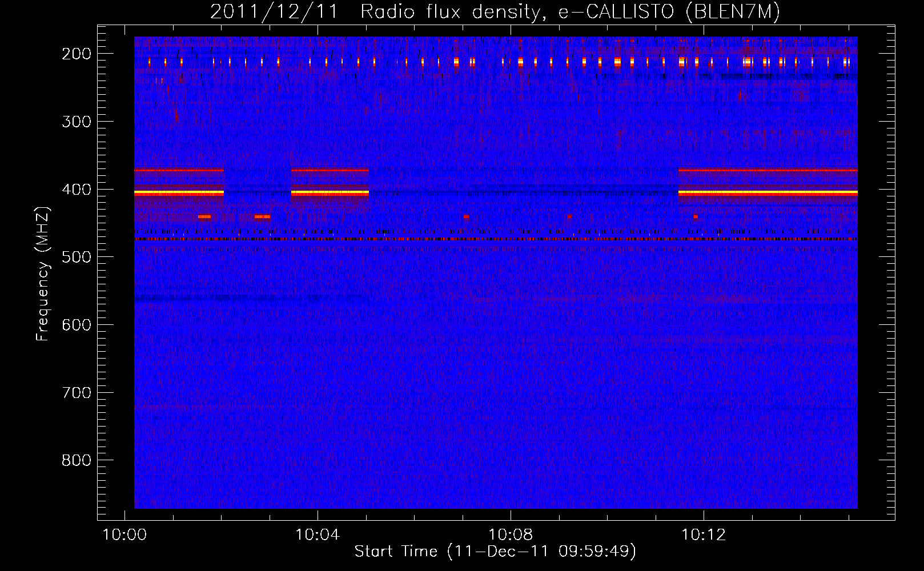Click the 10:12 time tick label

[x=704, y=535]
